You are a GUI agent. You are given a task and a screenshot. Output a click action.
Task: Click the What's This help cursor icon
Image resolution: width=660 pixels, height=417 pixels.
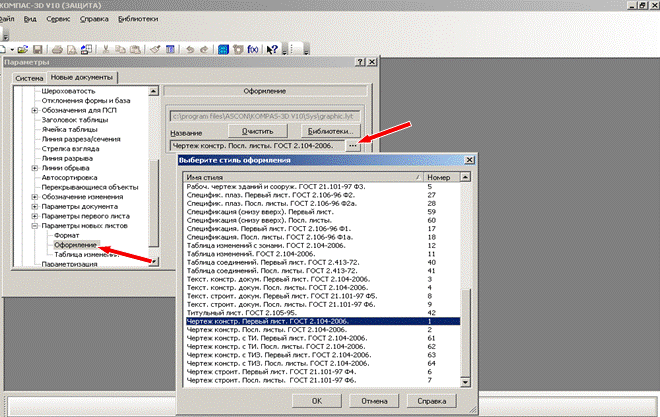pos(272,50)
